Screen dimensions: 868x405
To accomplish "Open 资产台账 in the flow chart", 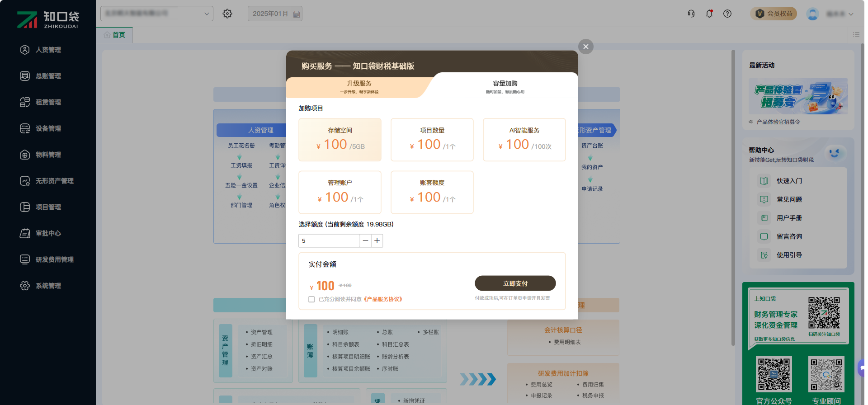I will click(x=592, y=146).
